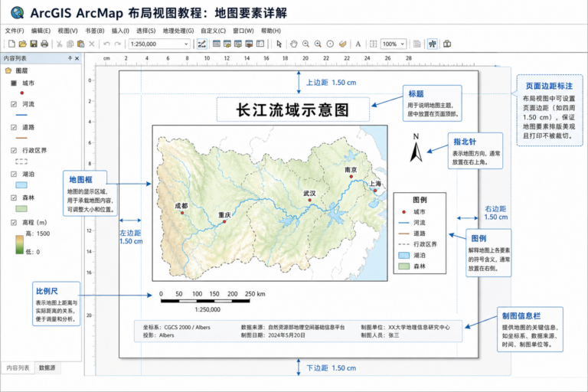Click the greyed page icon after 100% box
Image resolution: width=588 pixels, height=392 pixels.
point(416,44)
